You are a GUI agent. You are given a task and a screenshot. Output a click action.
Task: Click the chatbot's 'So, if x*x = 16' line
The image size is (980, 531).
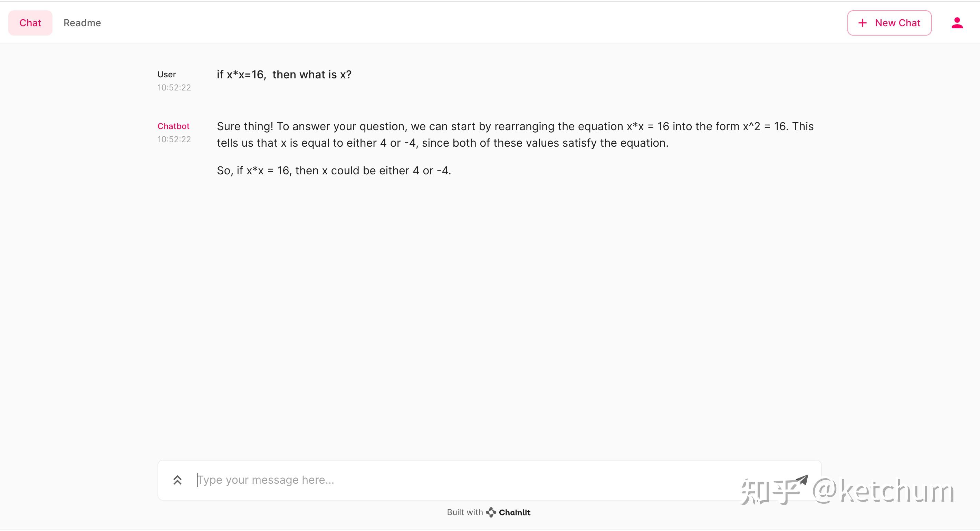point(334,171)
